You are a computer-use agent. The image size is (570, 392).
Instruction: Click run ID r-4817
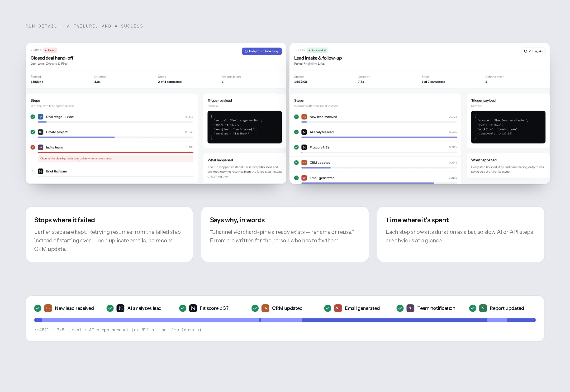pos(36,50)
